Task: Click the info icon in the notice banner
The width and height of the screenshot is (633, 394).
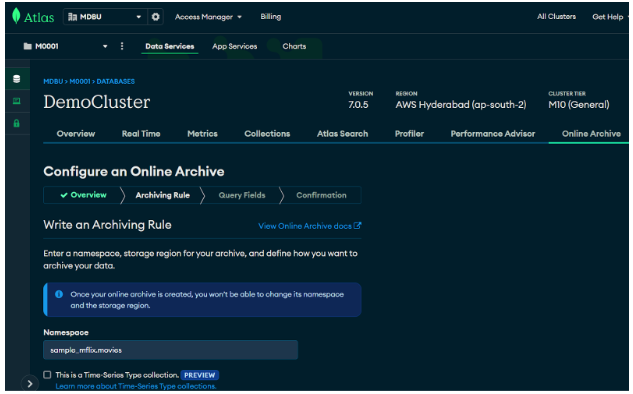Action: [59, 294]
